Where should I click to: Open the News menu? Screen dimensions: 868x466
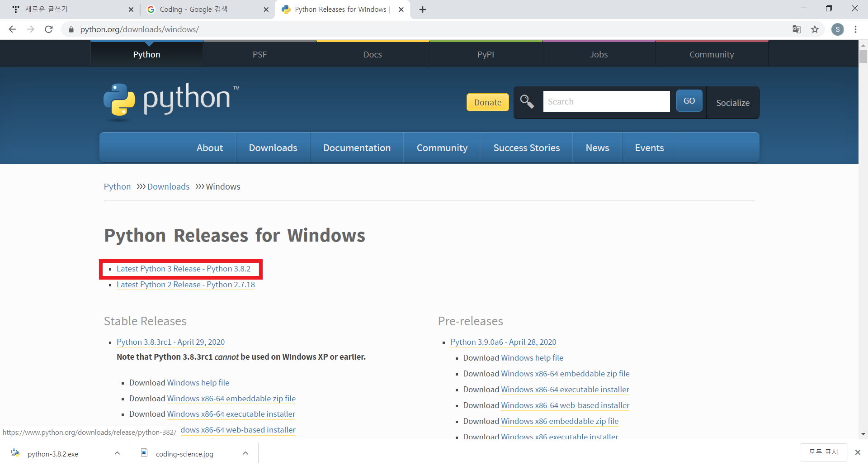(x=597, y=147)
